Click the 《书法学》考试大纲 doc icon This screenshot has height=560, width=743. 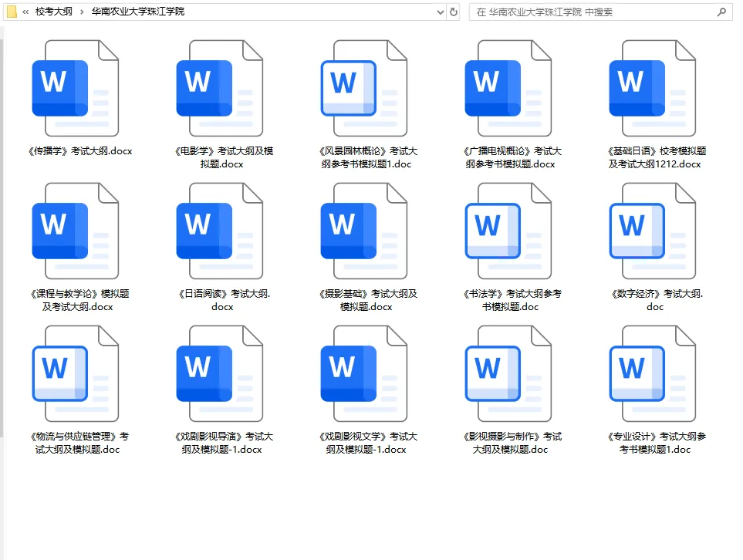(x=508, y=231)
